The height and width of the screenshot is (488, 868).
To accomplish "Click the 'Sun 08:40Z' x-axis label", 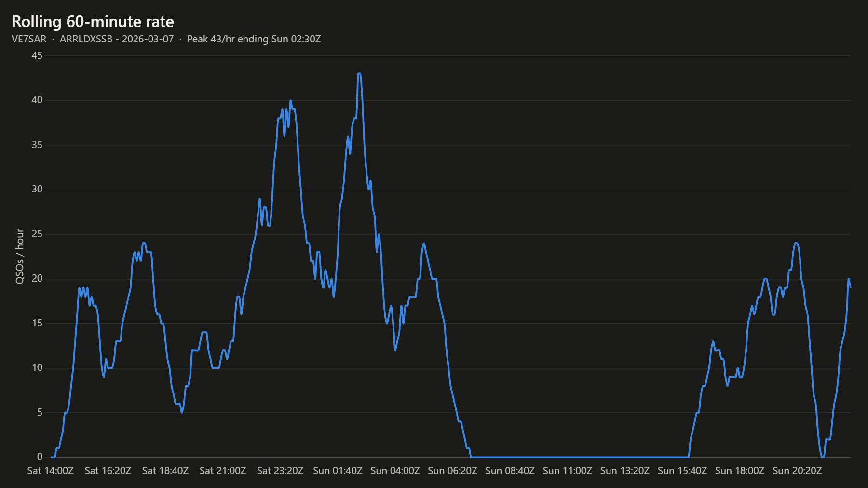I will pos(510,471).
